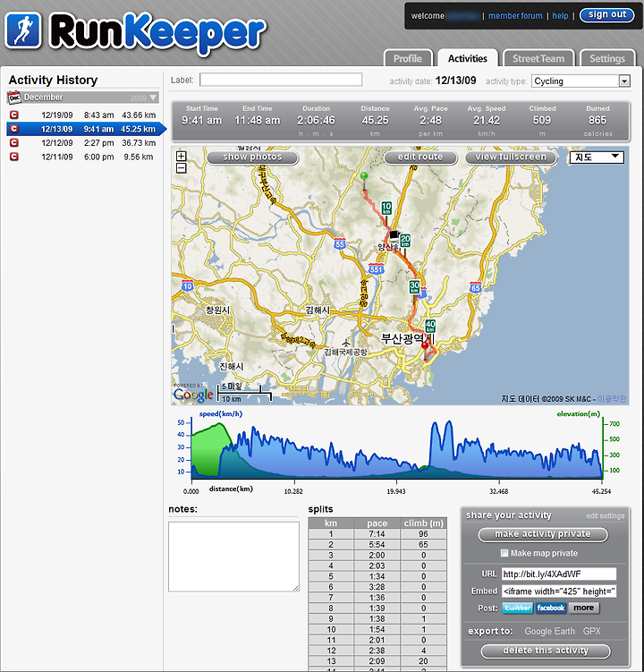Click the December calendar icon
The image size is (644, 672).
coord(14,98)
